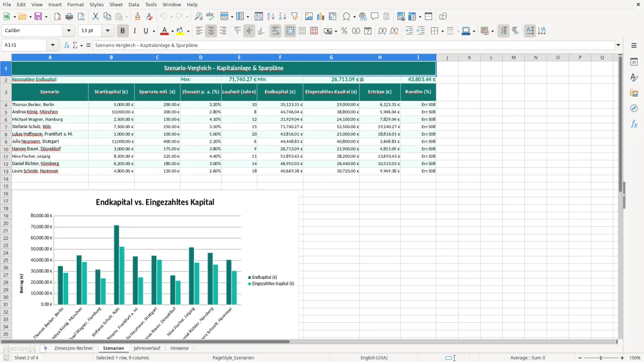Toggle Align Left

pyautogui.click(x=199, y=31)
